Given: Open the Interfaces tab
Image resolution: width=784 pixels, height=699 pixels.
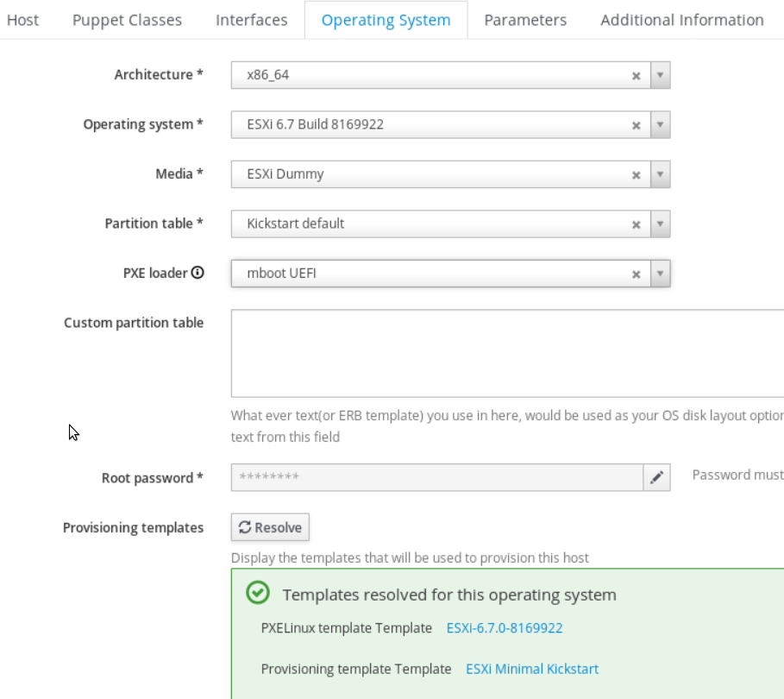Looking at the screenshot, I should [251, 20].
